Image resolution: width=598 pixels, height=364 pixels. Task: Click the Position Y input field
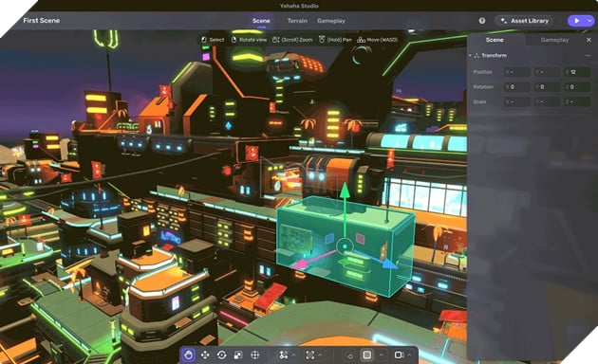coord(547,72)
